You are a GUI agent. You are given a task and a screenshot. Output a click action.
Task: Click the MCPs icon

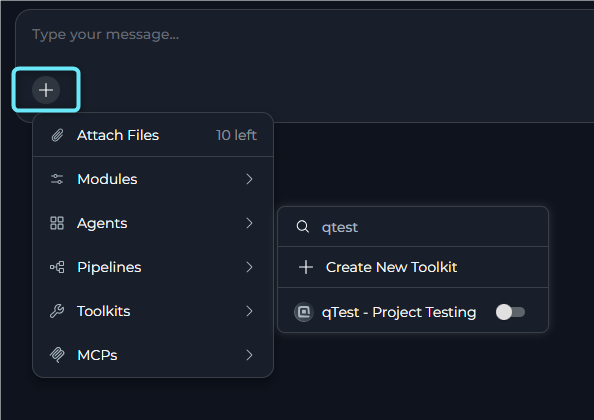(x=57, y=355)
